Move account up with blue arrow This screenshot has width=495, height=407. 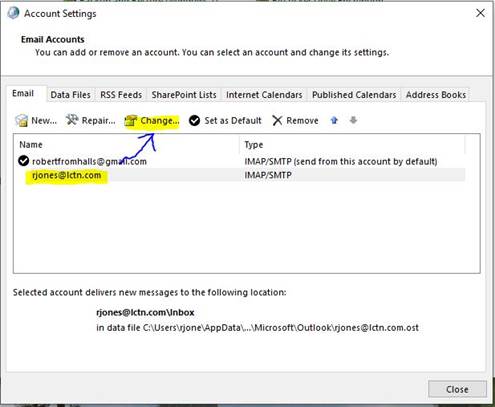pyautogui.click(x=334, y=120)
